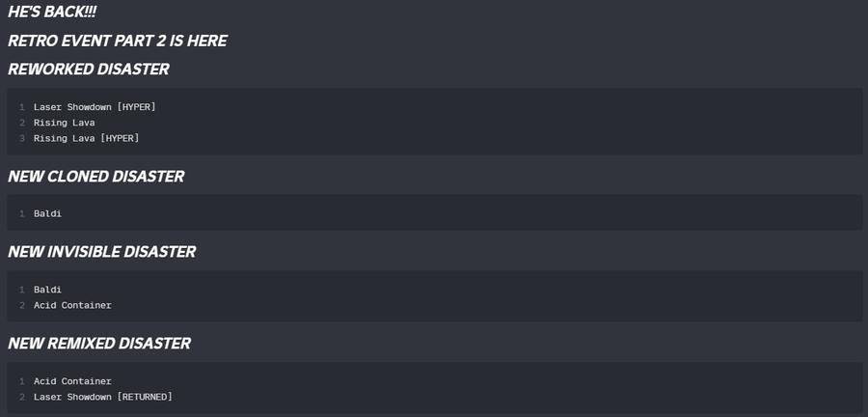Viewport: 868px width, 417px height.
Task: Click the NEW CLONED DISASTER heading
Action: point(96,176)
